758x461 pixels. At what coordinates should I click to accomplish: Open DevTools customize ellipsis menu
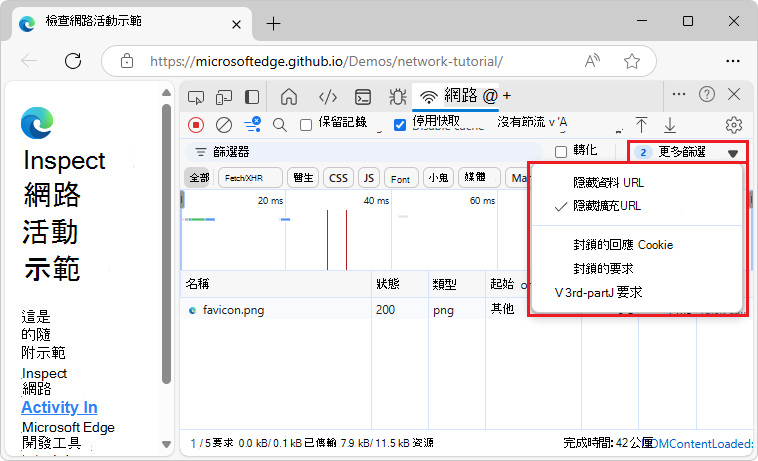click(679, 94)
